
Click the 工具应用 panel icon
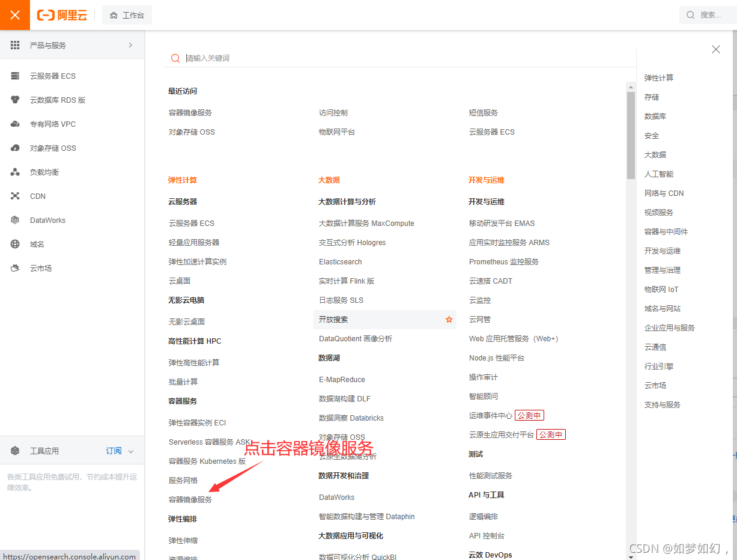pos(16,450)
